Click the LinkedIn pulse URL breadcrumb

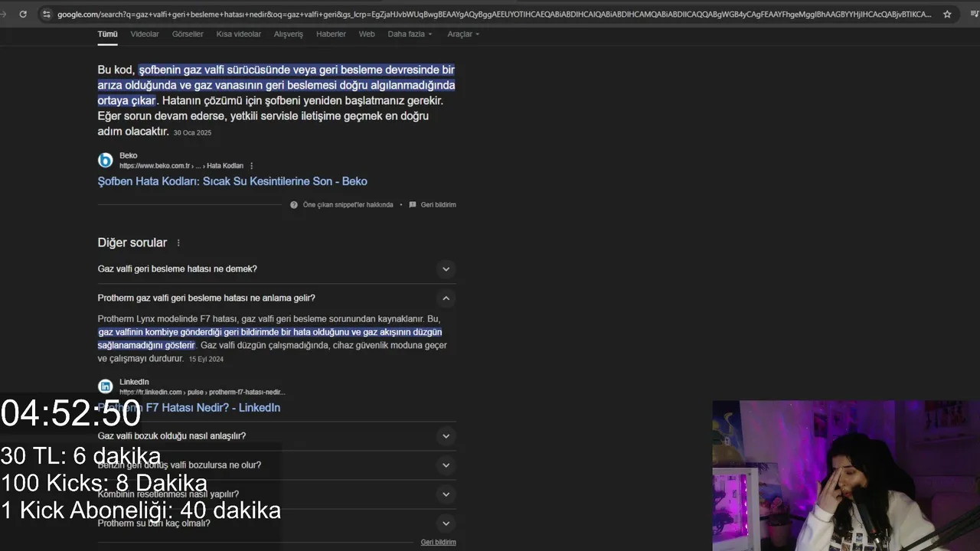tap(202, 393)
